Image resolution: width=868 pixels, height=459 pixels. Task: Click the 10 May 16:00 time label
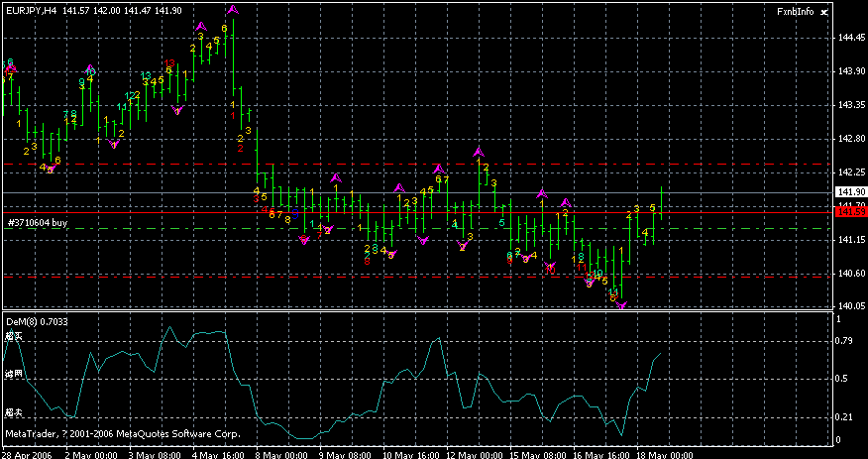click(x=411, y=454)
